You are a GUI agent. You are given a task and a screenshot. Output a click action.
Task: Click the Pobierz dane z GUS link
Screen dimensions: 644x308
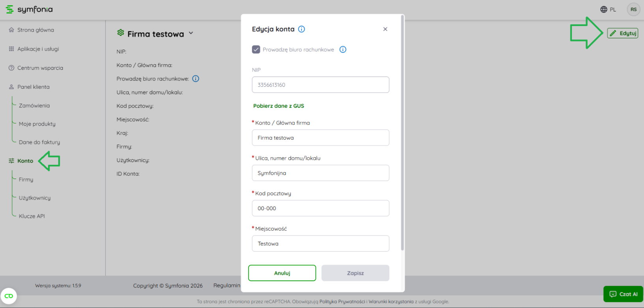(278, 106)
